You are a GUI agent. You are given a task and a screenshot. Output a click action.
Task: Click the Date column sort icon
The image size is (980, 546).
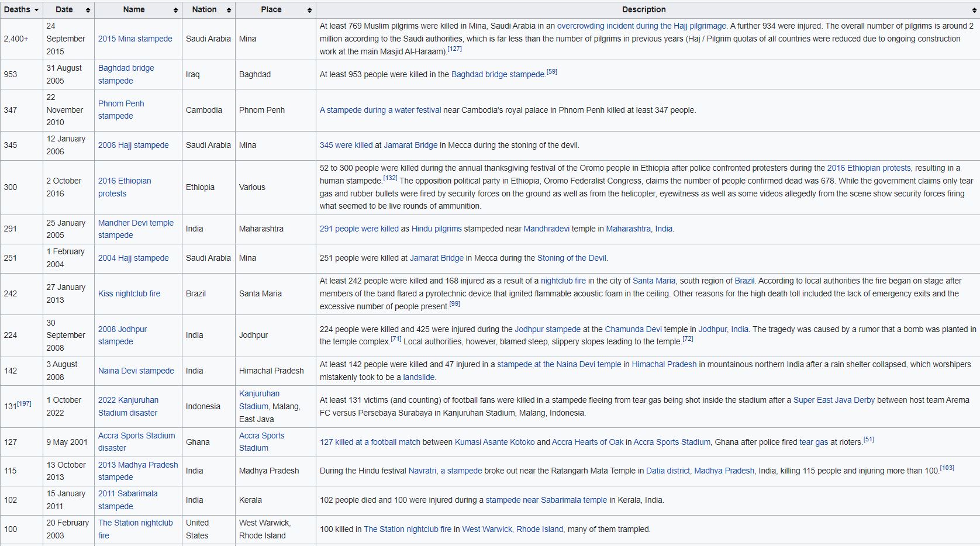88,10
